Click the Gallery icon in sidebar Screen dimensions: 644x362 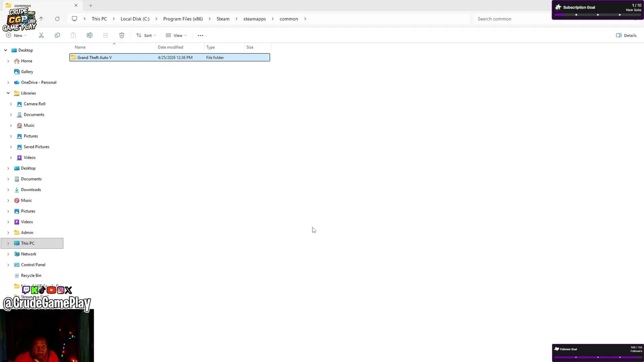pos(17,71)
